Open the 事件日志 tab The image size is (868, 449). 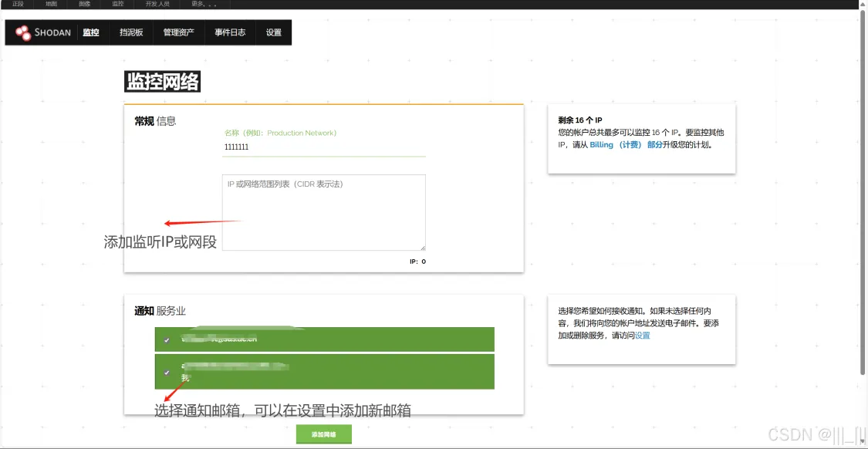(x=230, y=32)
